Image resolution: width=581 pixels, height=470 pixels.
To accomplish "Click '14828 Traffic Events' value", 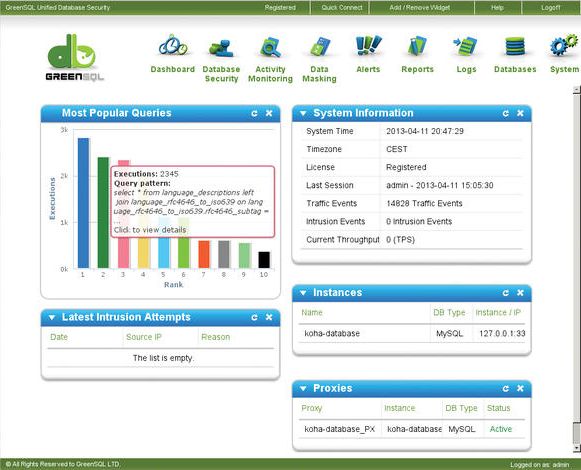I will point(424,203).
